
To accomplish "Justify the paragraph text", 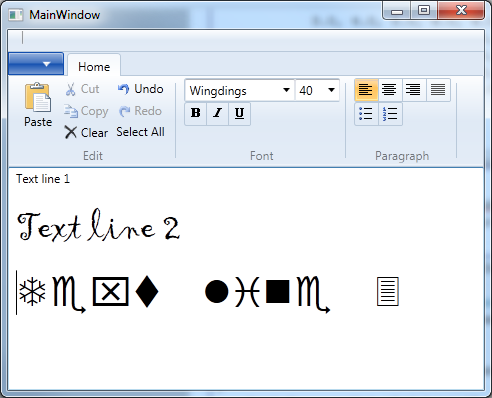I will coord(438,90).
